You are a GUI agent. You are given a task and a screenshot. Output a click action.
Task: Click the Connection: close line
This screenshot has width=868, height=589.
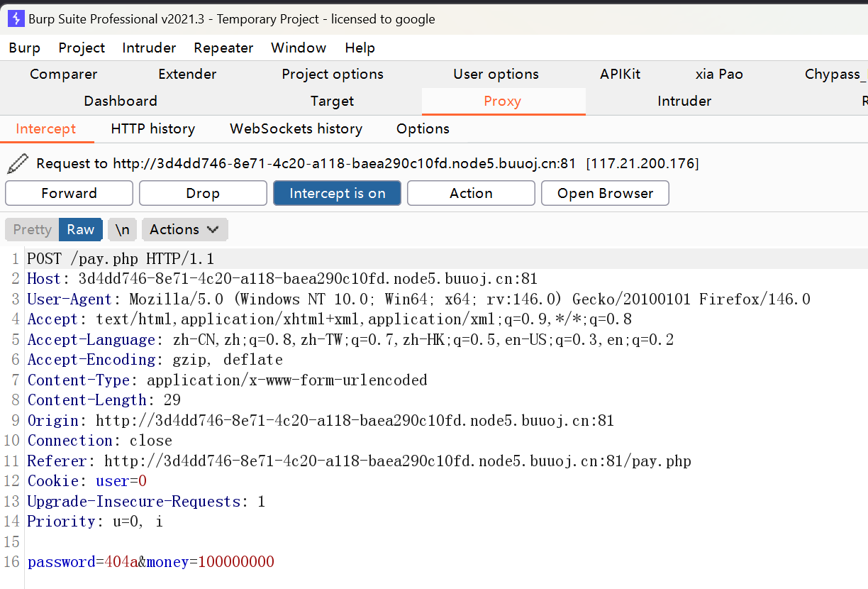(99, 440)
